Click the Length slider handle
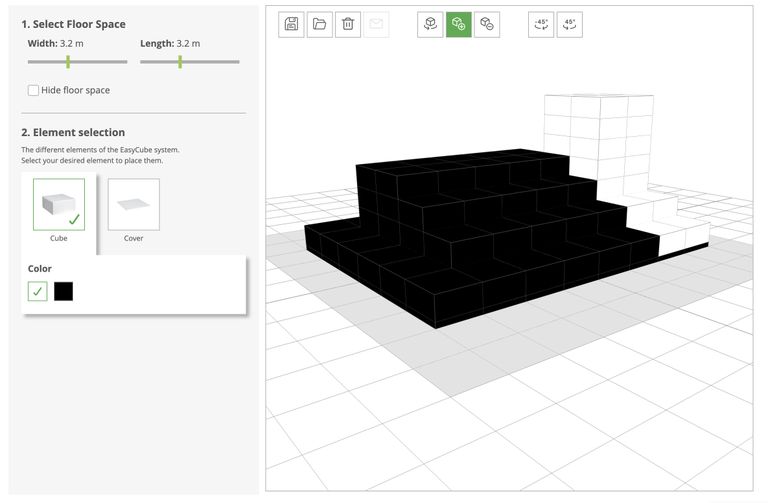 pos(180,62)
